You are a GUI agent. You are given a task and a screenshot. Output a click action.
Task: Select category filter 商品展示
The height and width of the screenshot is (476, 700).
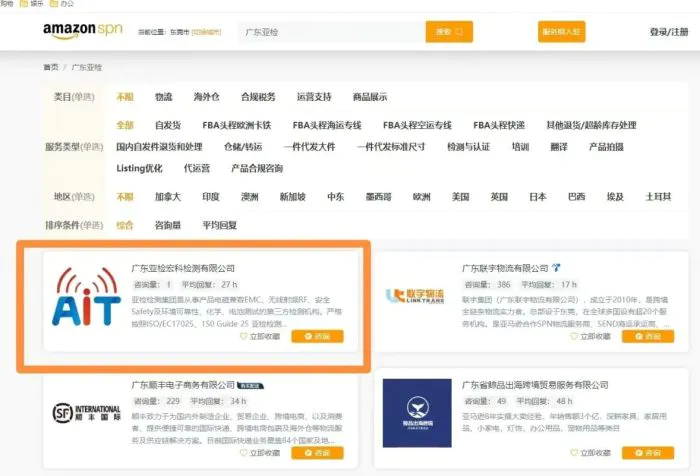click(370, 97)
